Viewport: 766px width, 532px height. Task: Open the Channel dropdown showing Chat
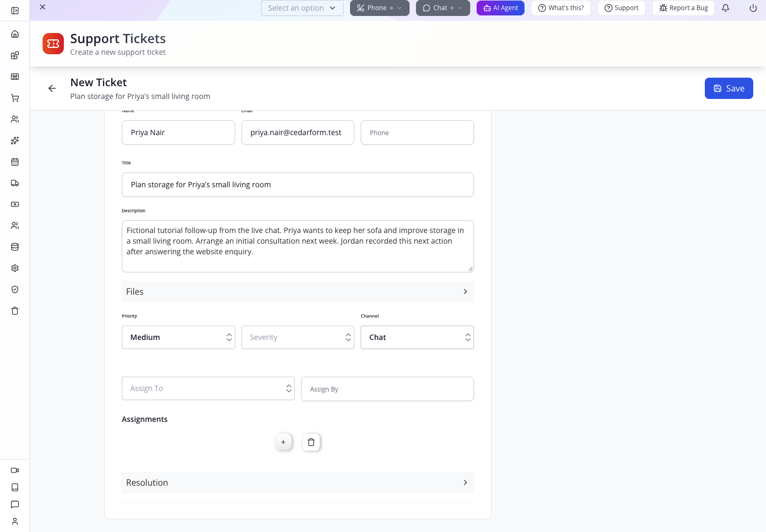coord(417,337)
